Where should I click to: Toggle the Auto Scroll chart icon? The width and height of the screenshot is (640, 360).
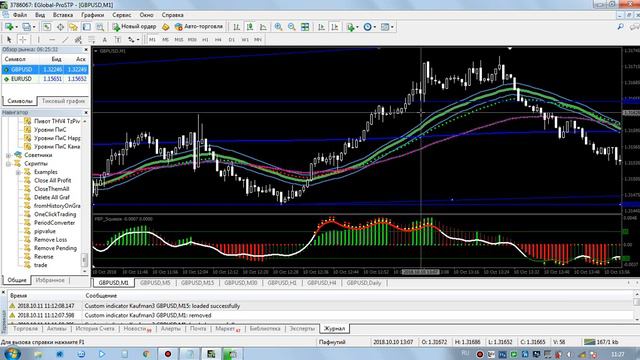[x=322, y=27]
